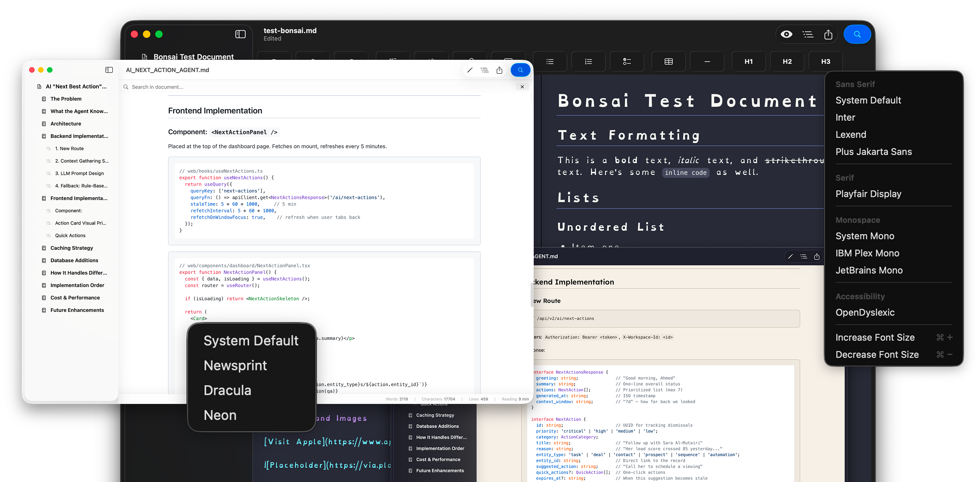
Task: Open Implementation Order in the light sidebar
Action: point(72,285)
